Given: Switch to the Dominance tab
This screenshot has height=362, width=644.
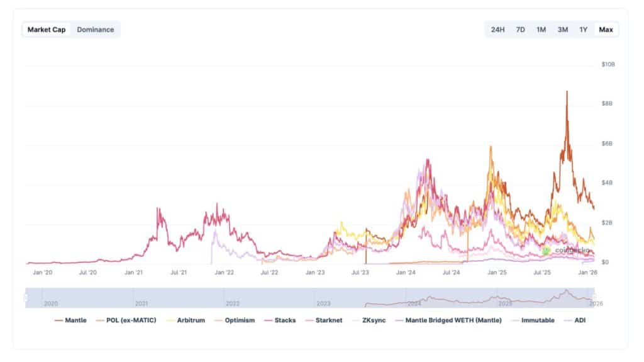Looking at the screenshot, I should [96, 30].
